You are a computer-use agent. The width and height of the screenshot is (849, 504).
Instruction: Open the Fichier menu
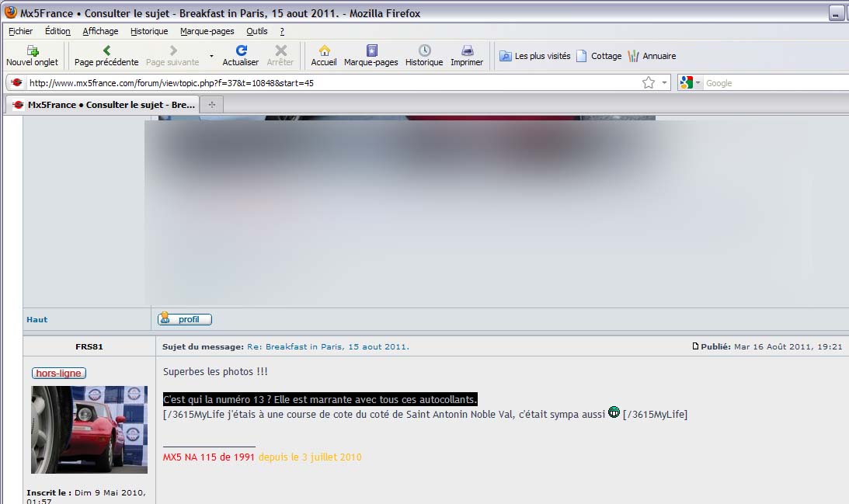(20, 31)
